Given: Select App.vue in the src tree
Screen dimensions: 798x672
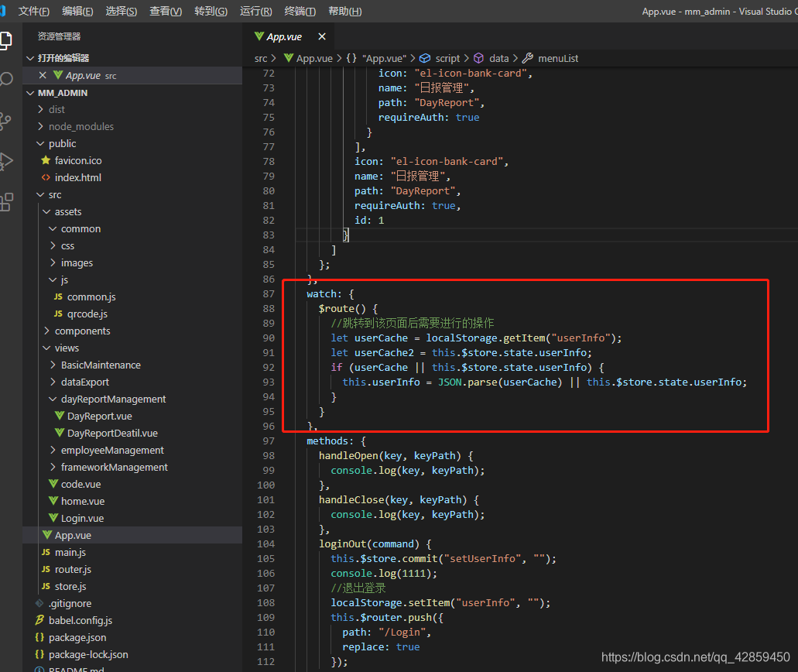Looking at the screenshot, I should [73, 535].
